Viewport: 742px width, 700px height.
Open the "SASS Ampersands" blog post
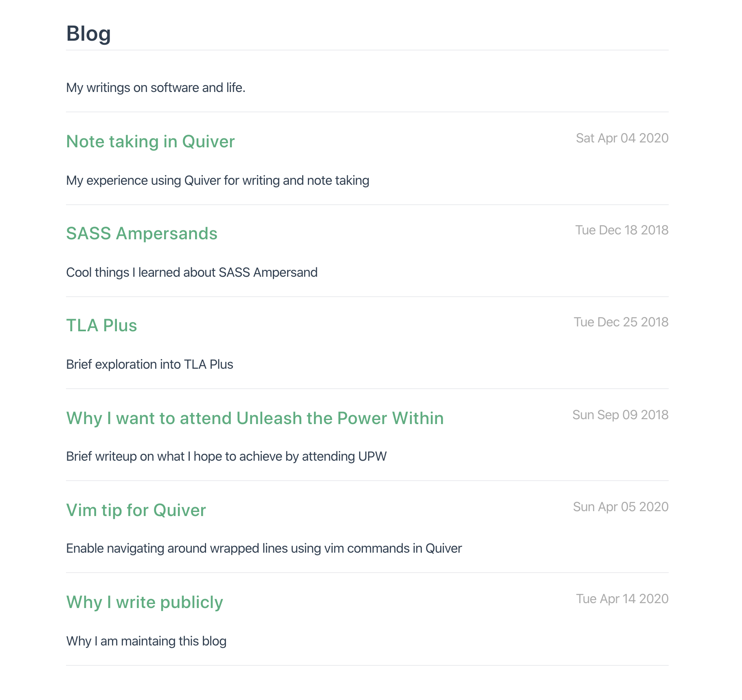[x=142, y=234]
